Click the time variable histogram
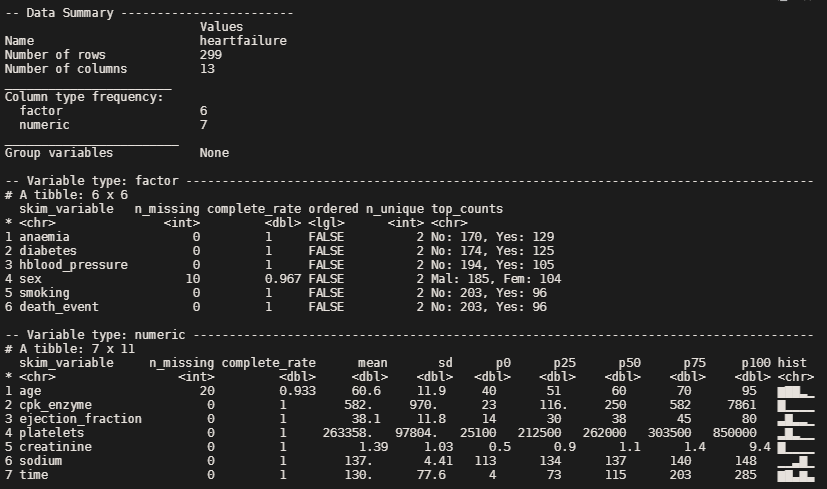 (796, 475)
